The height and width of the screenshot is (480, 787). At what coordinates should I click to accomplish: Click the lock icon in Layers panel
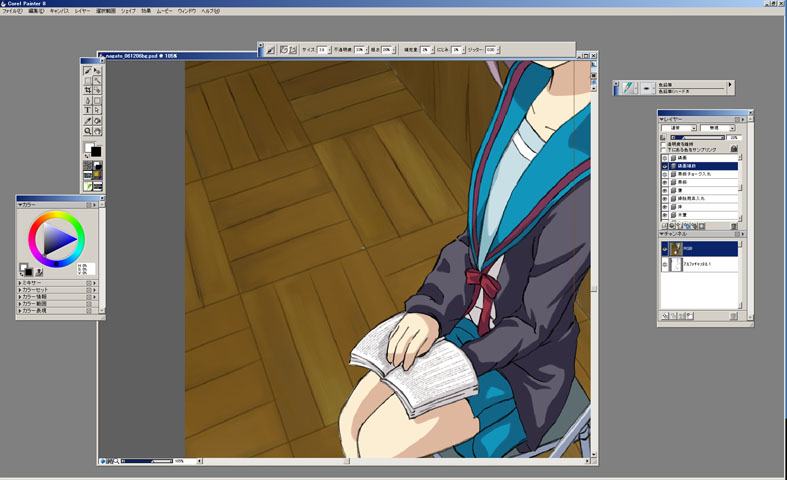(734, 148)
